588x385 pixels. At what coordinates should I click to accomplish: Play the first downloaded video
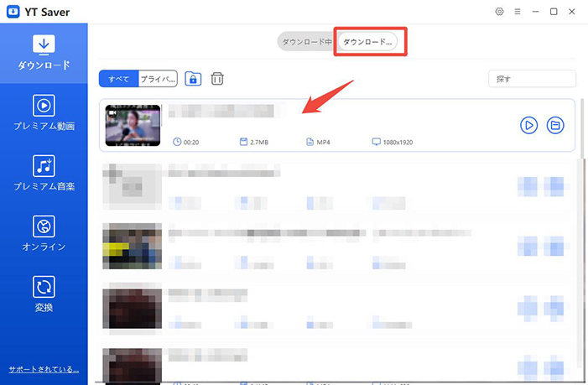tap(528, 125)
